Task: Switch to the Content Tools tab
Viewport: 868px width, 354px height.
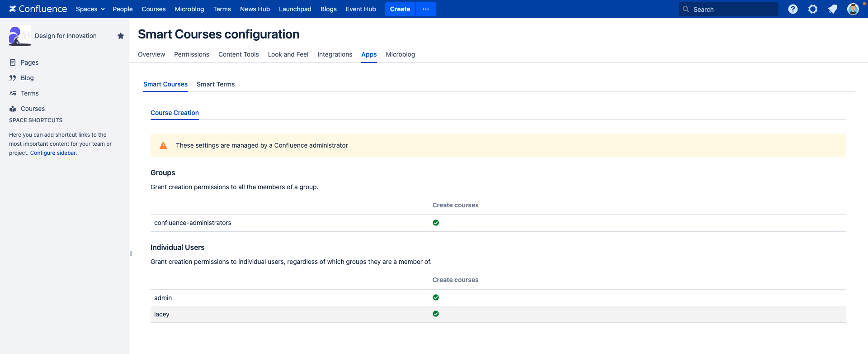Action: pyautogui.click(x=239, y=54)
